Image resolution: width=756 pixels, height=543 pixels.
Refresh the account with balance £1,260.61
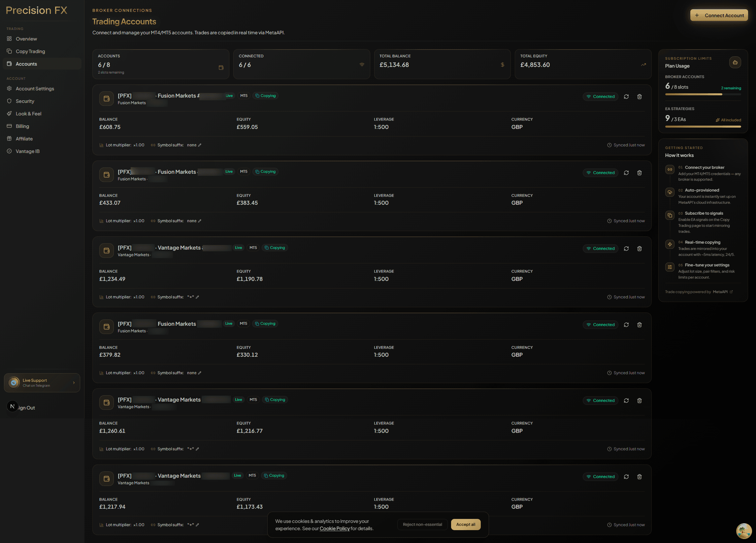[x=626, y=401]
